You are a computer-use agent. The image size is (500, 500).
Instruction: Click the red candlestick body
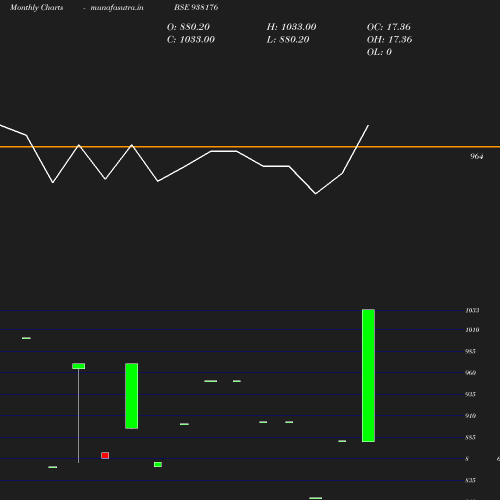point(105,455)
